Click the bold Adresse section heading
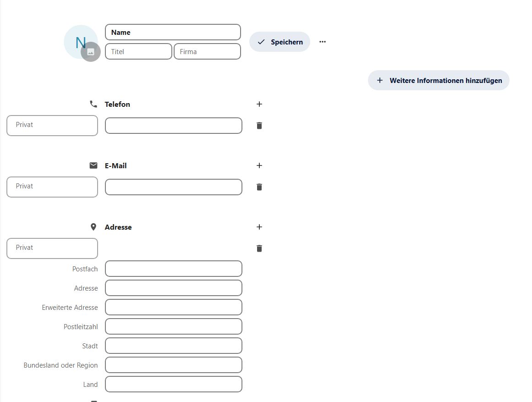 point(118,227)
